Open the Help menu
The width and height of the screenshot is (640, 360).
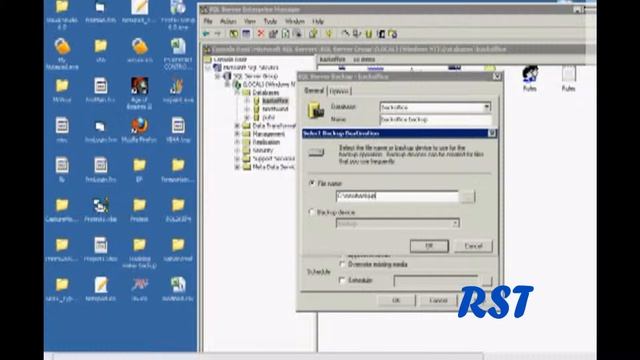318,21
